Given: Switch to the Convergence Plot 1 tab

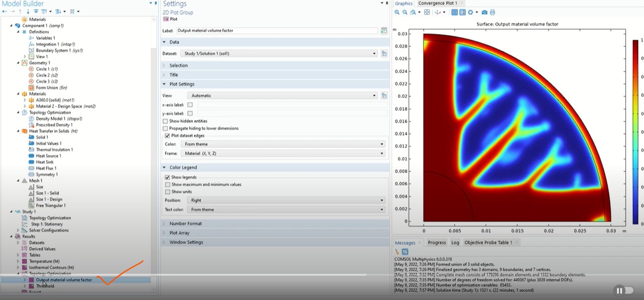Looking at the screenshot, I should pos(437,3).
